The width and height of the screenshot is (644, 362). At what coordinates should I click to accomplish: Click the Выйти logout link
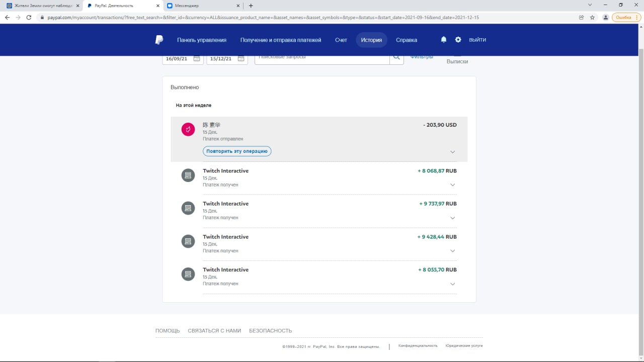tap(477, 40)
